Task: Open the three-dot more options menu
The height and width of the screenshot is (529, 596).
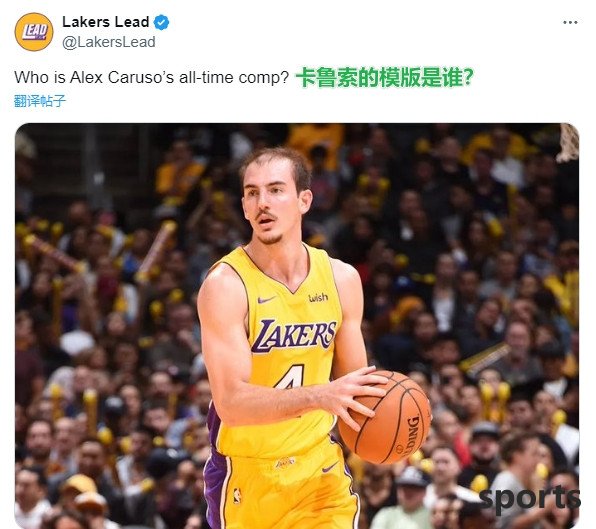Action: pos(570,23)
